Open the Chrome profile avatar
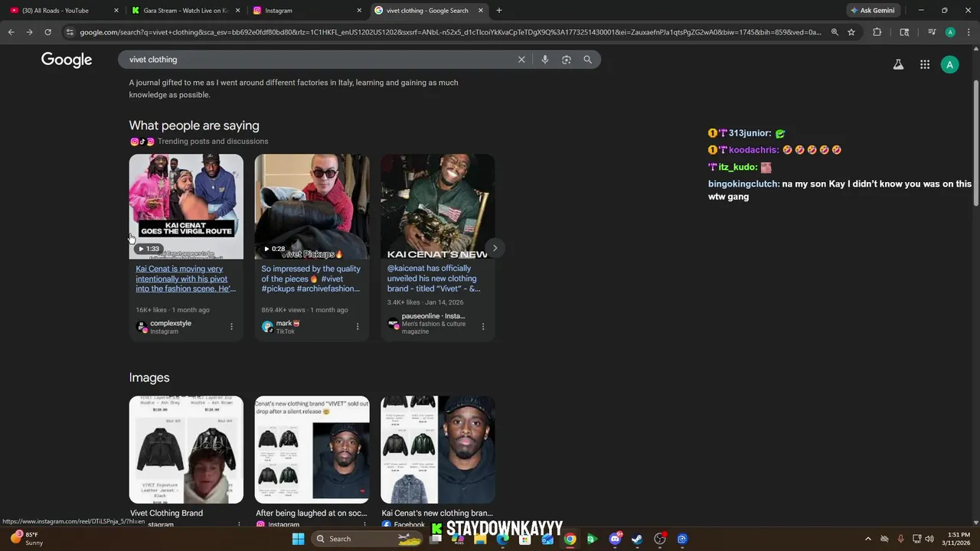The image size is (980, 551). [x=950, y=32]
